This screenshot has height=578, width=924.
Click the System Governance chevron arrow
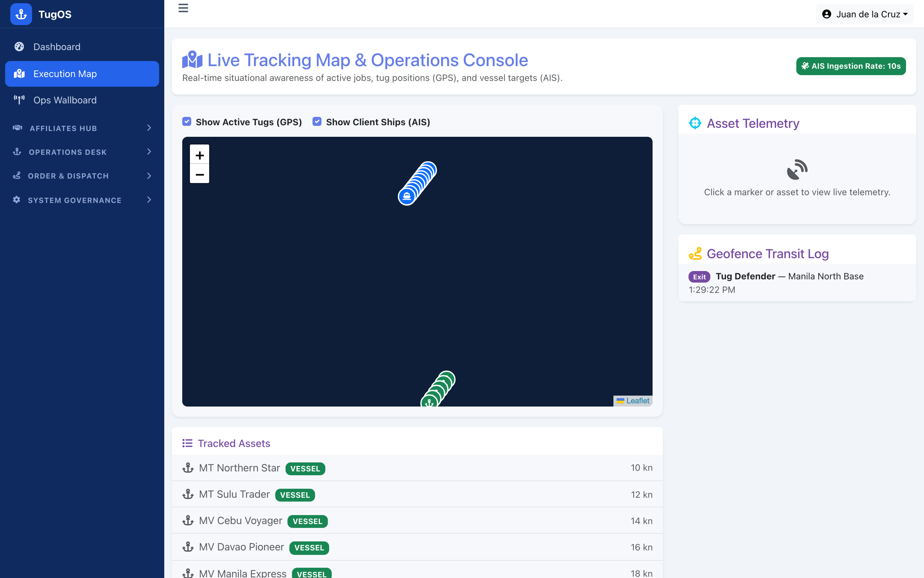click(149, 199)
